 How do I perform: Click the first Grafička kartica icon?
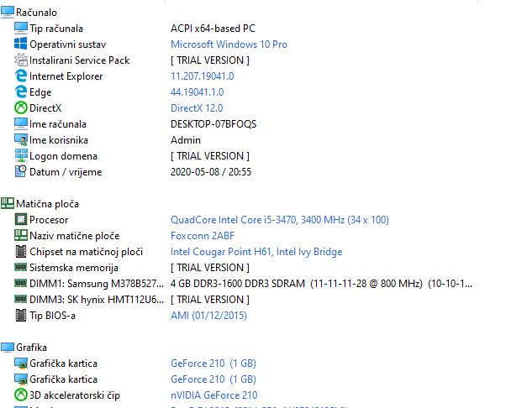21,364
